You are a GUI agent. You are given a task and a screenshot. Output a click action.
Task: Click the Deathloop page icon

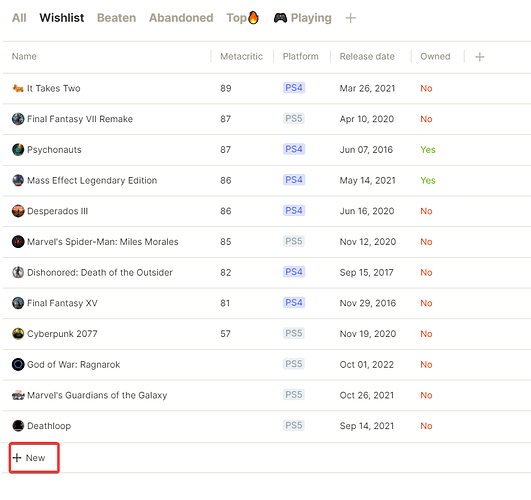[x=18, y=426]
